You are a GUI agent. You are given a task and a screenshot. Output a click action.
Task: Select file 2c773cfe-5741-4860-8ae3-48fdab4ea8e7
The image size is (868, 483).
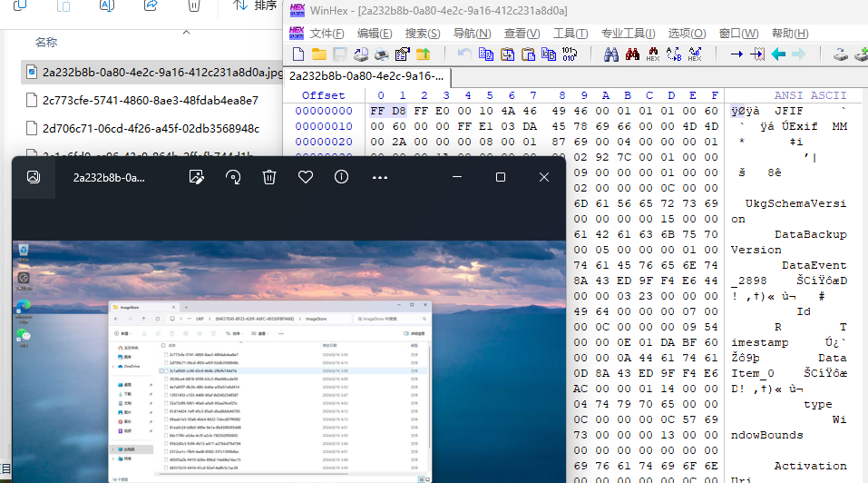[150, 100]
